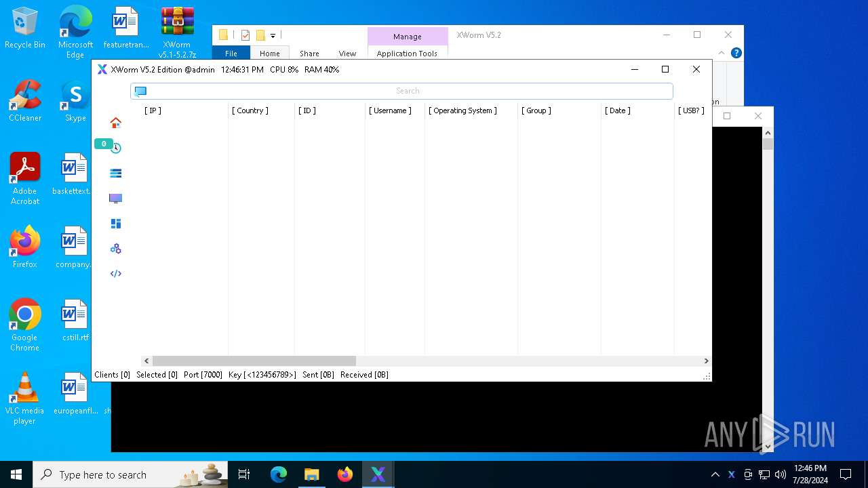Open Home tab in Explorer window

pyautogui.click(x=270, y=54)
